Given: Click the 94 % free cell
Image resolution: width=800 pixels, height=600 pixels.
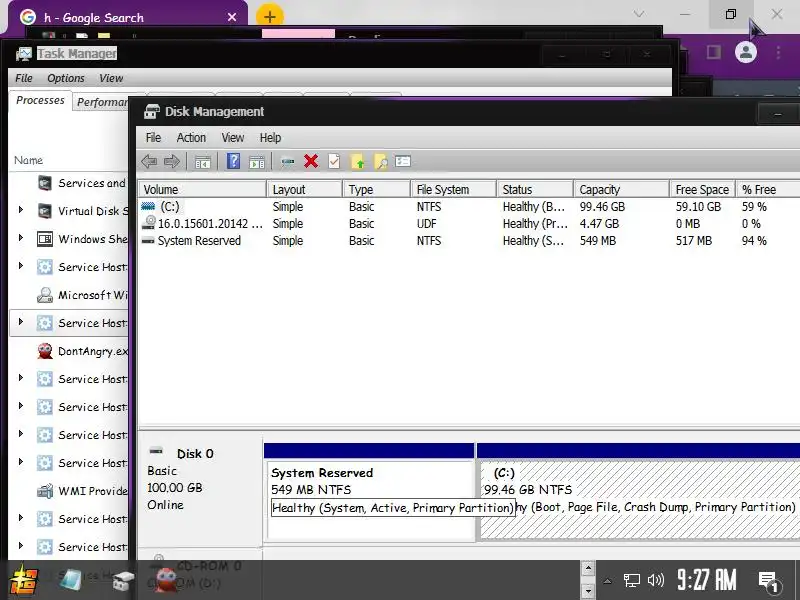Looking at the screenshot, I should (x=754, y=240).
